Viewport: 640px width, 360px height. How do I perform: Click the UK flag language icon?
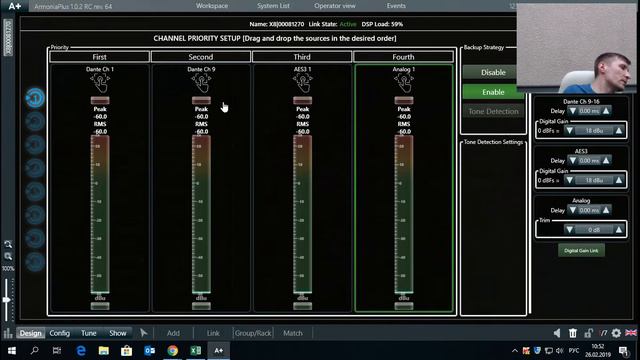(x=631, y=333)
